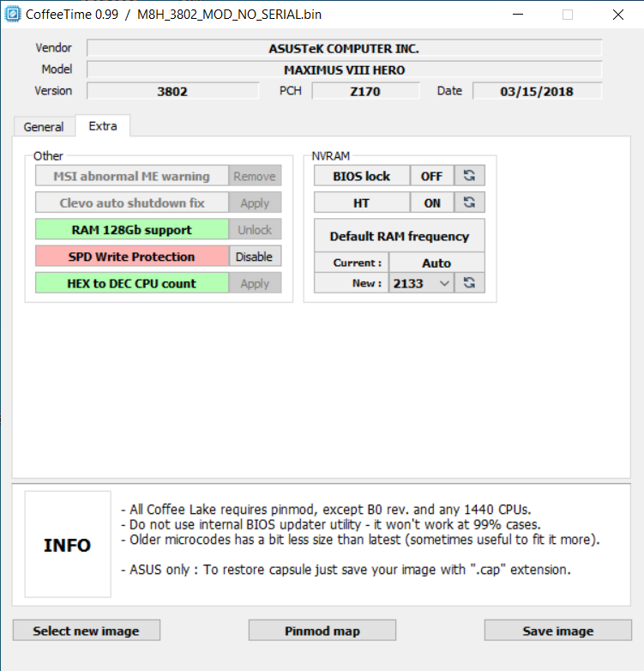Click Apply for Clevo auto shutdown fix
This screenshot has width=644, height=671.
(x=255, y=203)
